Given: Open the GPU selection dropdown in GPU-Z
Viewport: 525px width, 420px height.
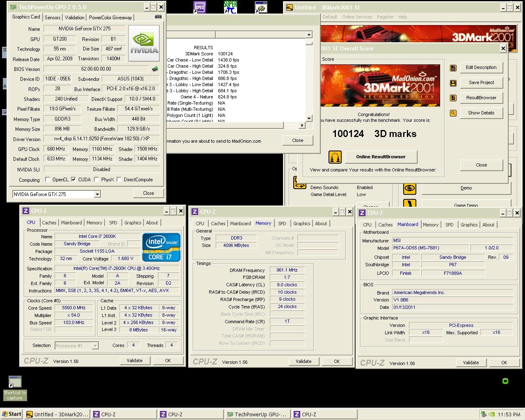Looking at the screenshot, I should click(x=97, y=194).
